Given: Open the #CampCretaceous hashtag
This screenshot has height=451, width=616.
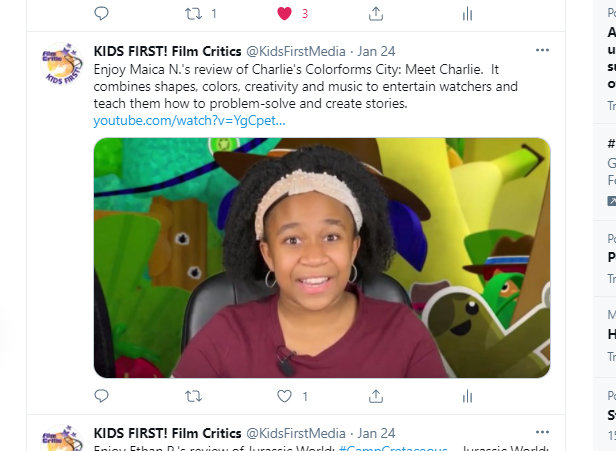Looking at the screenshot, I should tap(393, 448).
